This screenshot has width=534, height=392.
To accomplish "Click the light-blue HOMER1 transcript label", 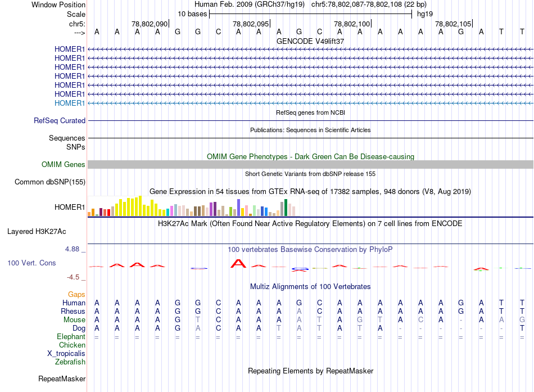I will (x=70, y=103).
